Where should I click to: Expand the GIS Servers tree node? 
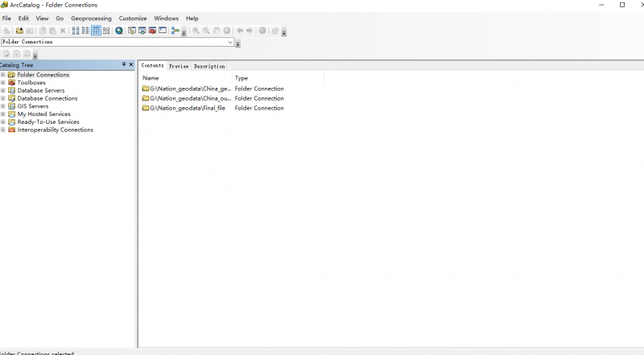click(3, 106)
